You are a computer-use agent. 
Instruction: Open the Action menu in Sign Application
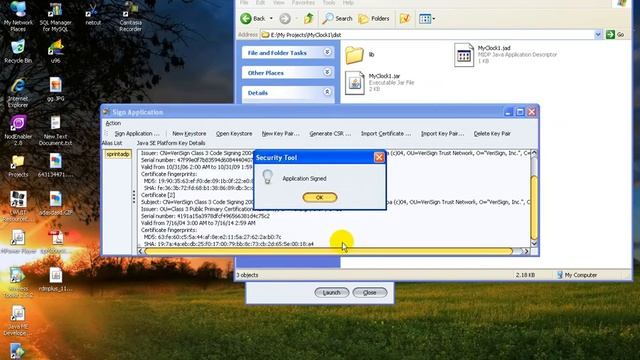pos(113,123)
